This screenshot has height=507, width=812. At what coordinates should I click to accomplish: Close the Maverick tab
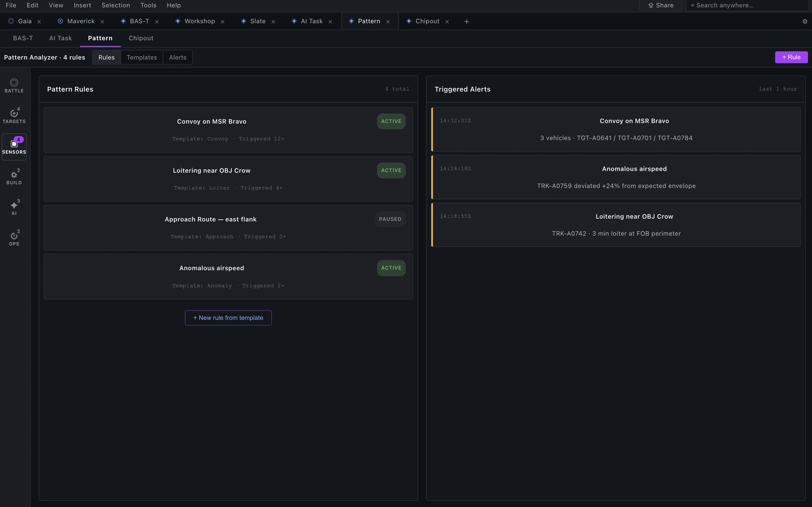click(x=102, y=22)
